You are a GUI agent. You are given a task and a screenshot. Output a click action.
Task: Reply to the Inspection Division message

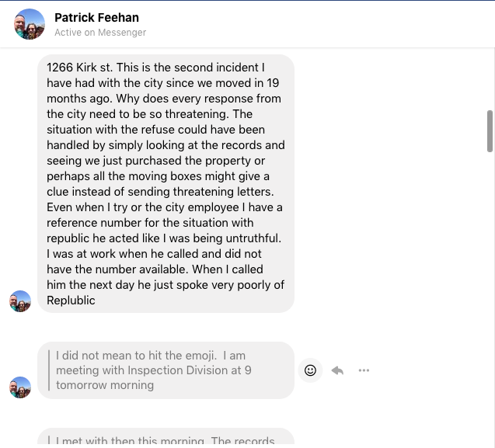(337, 370)
